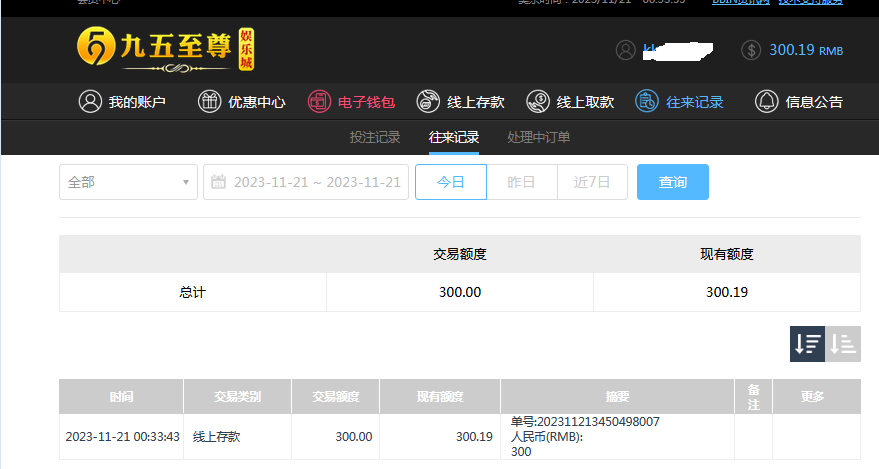The width and height of the screenshot is (879, 469).
Task: Select the 往来记录 sub-tab
Action: click(454, 137)
